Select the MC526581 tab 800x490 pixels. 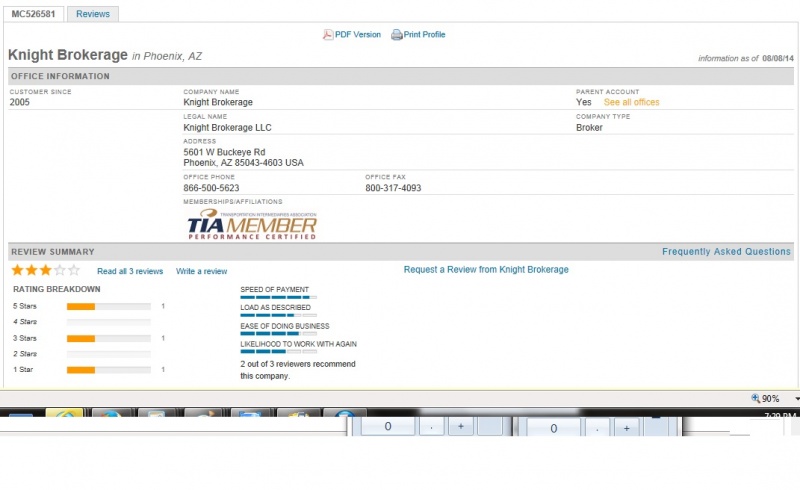tap(33, 14)
